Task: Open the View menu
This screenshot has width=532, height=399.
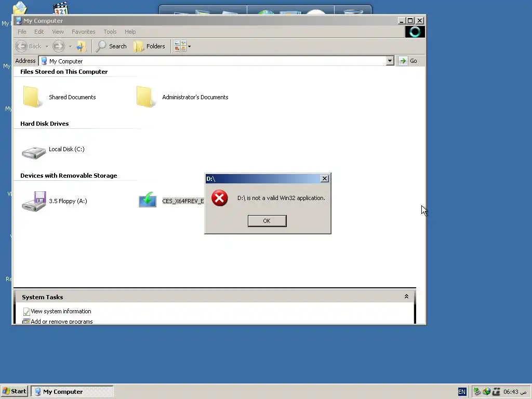Action: pyautogui.click(x=58, y=32)
